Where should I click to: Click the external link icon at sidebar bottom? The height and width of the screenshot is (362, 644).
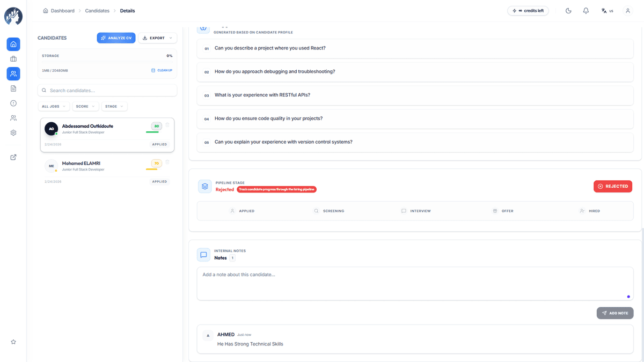[x=13, y=157]
